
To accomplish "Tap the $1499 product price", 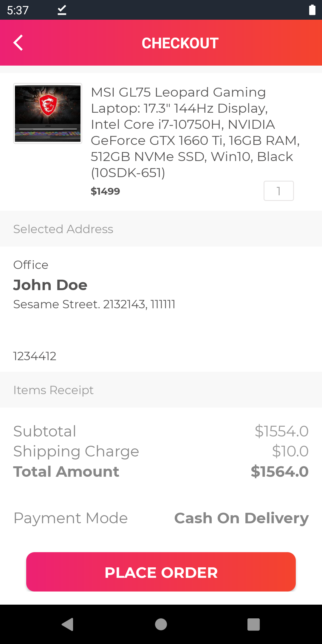I will [x=105, y=191].
